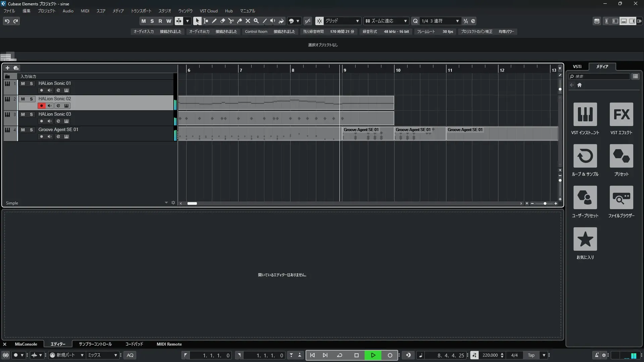Screen dimensions: 644x362
Task: Select the Erase tool
Action: tap(223, 21)
